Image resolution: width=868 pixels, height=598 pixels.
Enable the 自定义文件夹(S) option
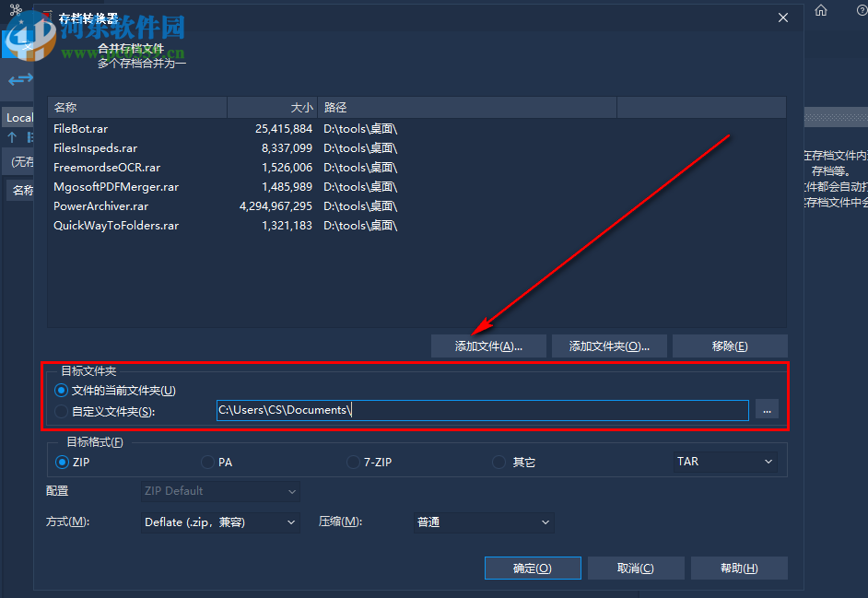[x=60, y=409]
